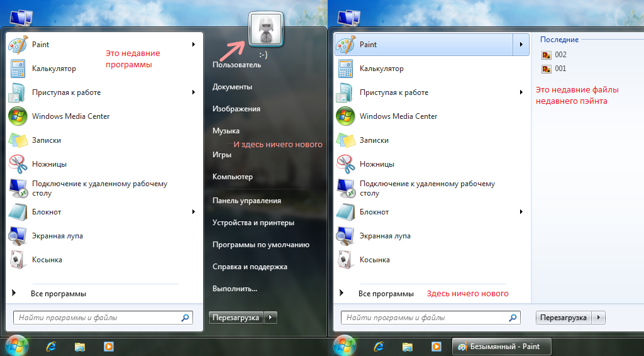Open Ножницы icon in right Start menu

point(345,164)
